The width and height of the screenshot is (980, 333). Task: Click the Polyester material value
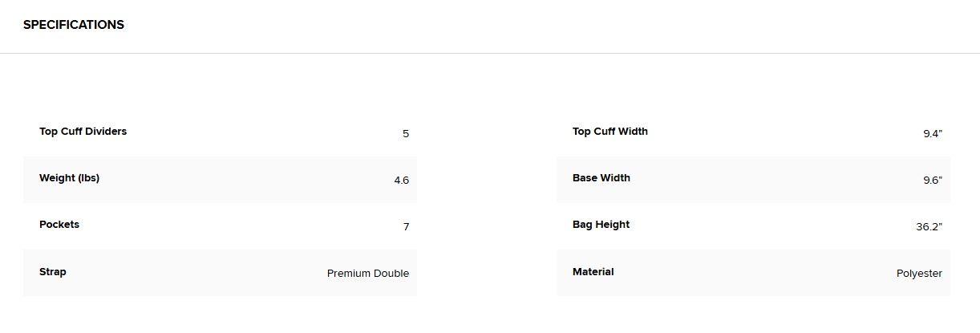pyautogui.click(x=919, y=274)
